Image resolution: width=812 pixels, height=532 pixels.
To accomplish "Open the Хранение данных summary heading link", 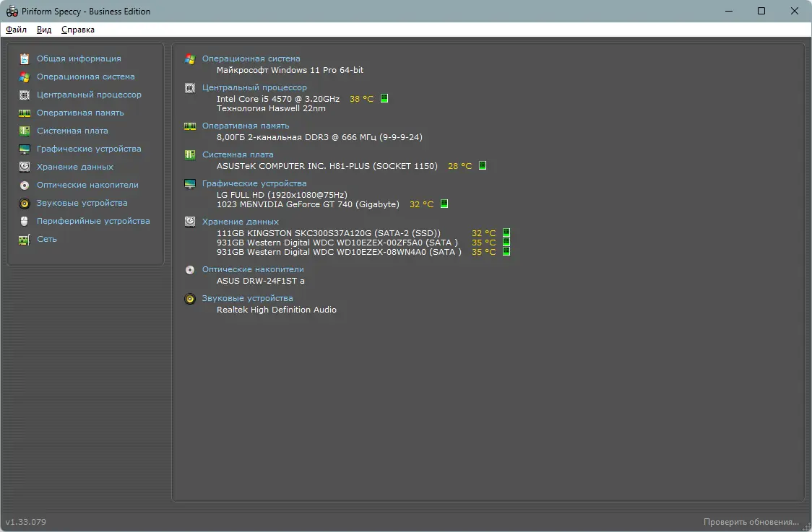I will pos(241,222).
